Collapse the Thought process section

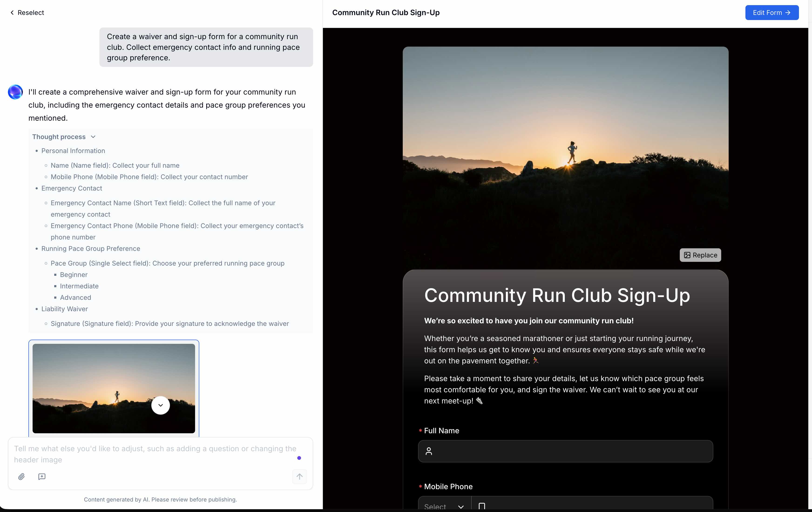pyautogui.click(x=59, y=137)
